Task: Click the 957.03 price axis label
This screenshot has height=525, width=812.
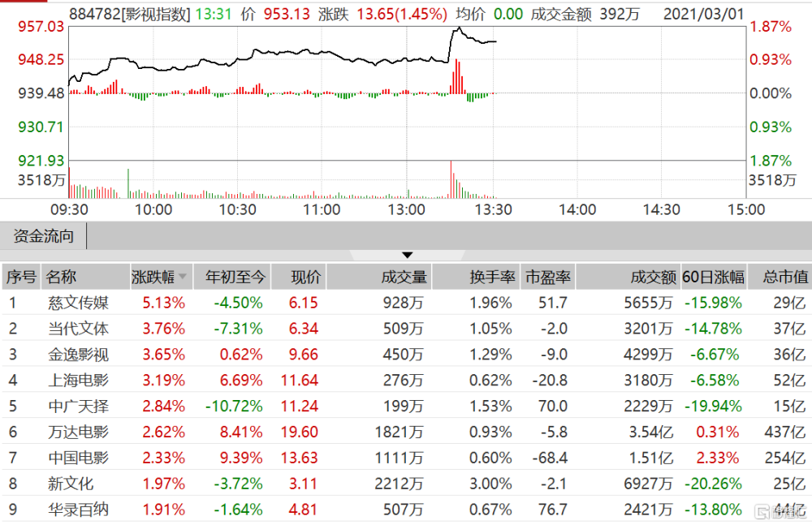Action: 41,27
